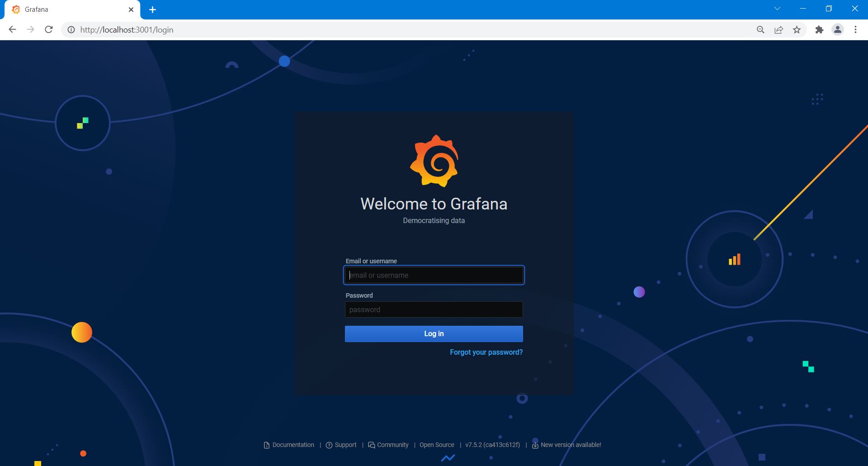Open the Documentation footer link

point(292,445)
